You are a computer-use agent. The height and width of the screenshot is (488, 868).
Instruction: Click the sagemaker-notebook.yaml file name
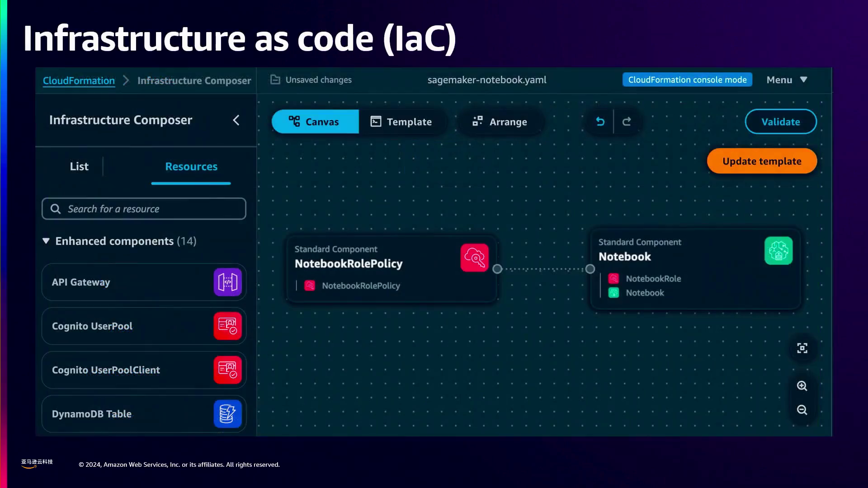click(x=487, y=80)
